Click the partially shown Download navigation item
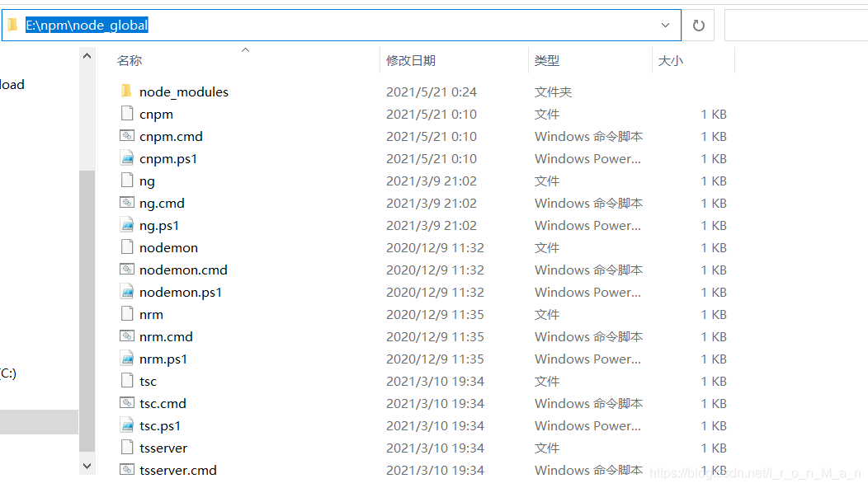 (x=12, y=84)
